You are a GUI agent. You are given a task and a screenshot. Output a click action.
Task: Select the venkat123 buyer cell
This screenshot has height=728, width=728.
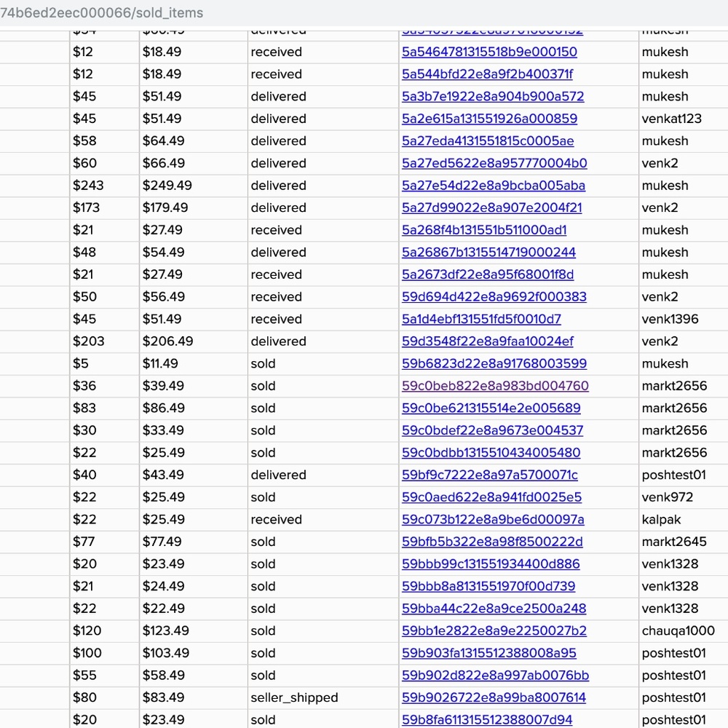(x=683, y=119)
